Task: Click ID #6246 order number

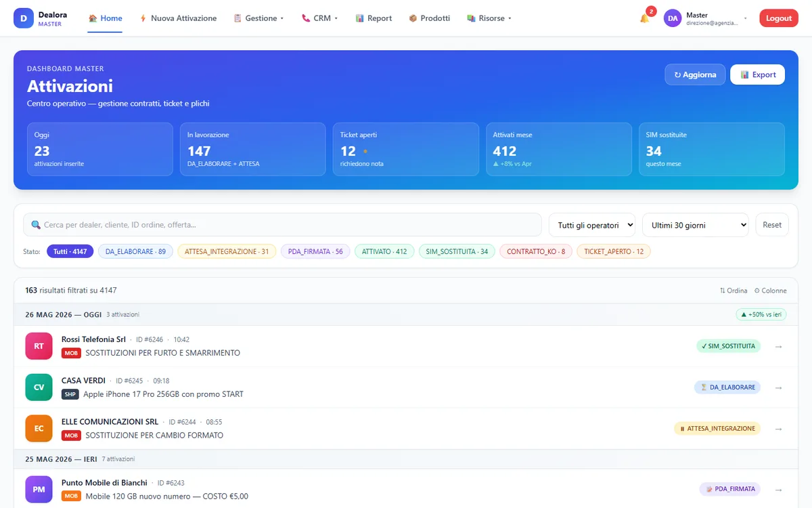Action: pyautogui.click(x=150, y=339)
